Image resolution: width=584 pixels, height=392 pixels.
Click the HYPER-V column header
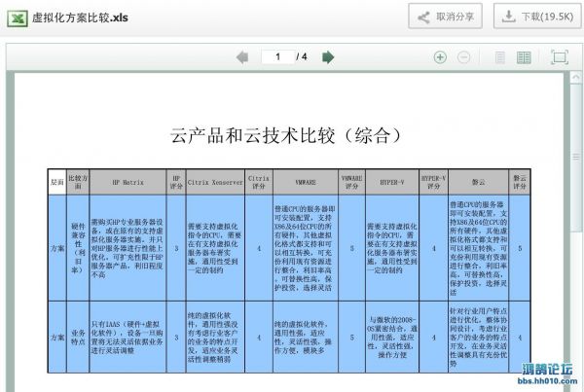pyautogui.click(x=392, y=182)
